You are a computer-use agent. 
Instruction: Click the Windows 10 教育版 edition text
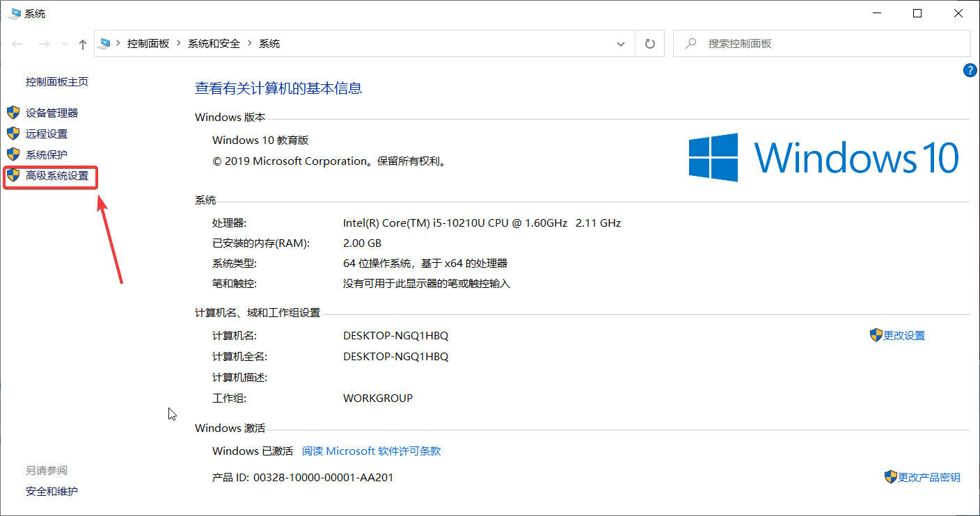pyautogui.click(x=260, y=140)
